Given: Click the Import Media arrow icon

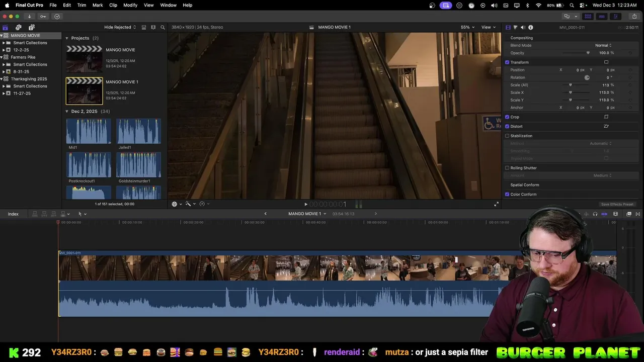Looking at the screenshot, I should tap(29, 16).
